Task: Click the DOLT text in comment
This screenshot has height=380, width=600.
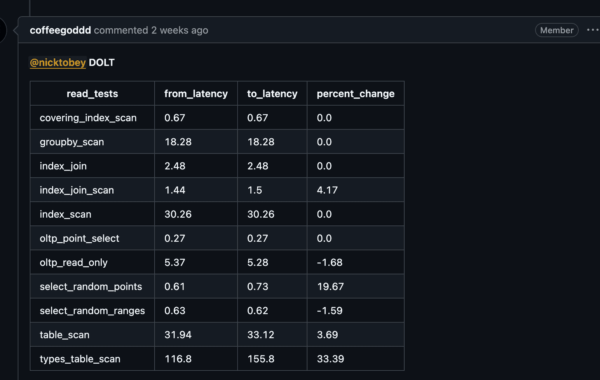Action: point(101,62)
